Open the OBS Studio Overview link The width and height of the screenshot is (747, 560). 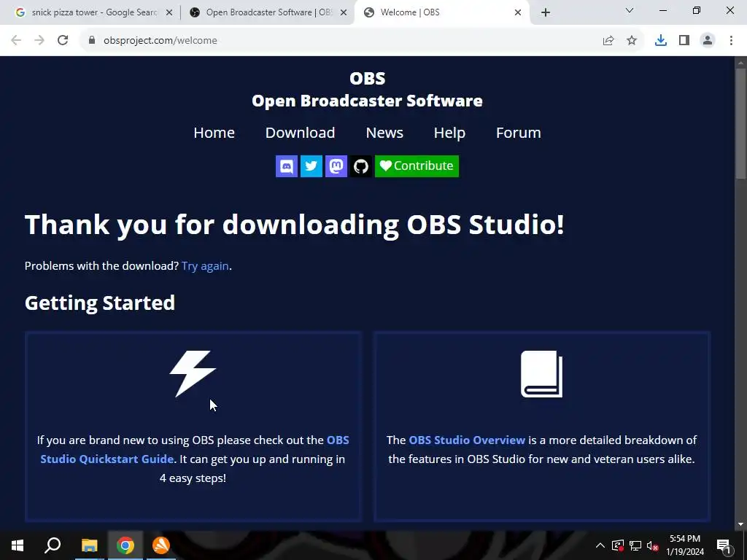click(x=467, y=440)
